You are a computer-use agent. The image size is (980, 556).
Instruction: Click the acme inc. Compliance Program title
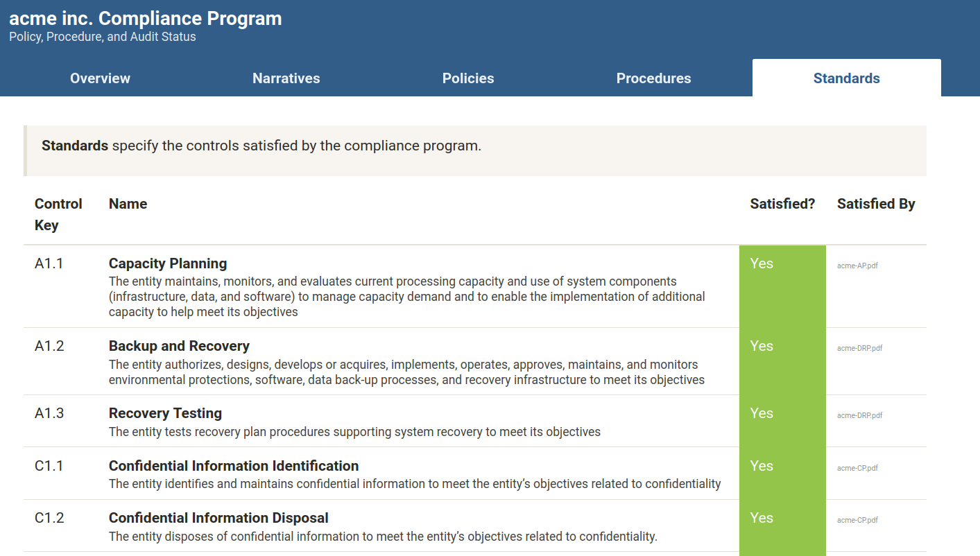[x=146, y=19]
